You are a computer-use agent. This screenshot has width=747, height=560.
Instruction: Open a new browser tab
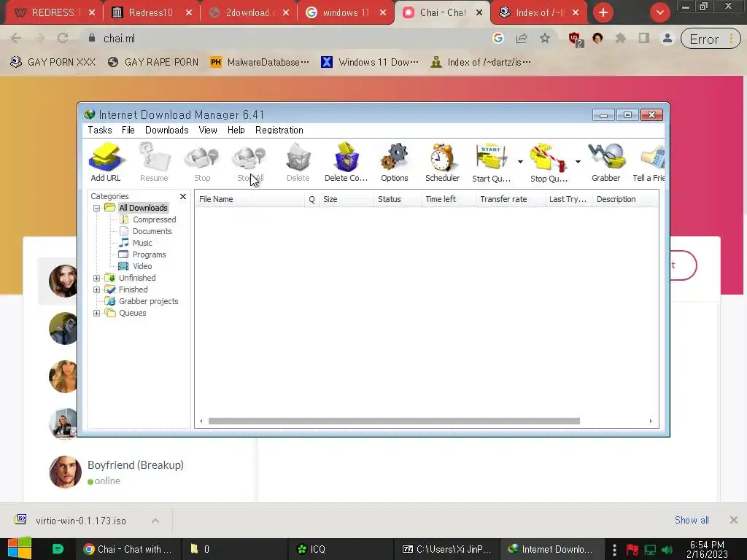603,12
